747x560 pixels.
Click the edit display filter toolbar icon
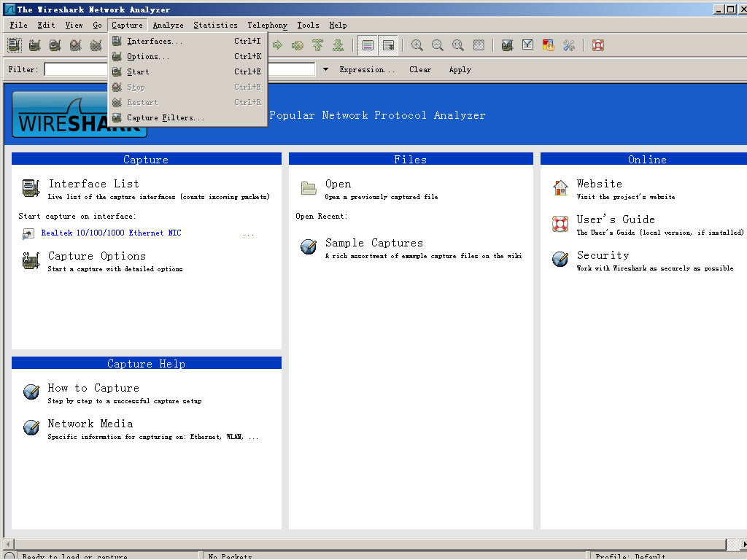pyautogui.click(x=528, y=45)
